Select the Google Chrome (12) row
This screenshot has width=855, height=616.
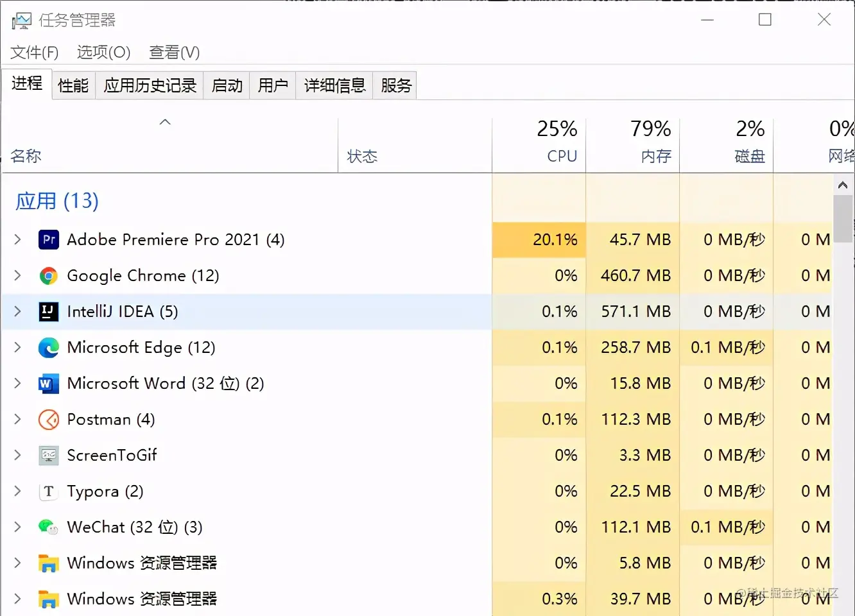pyautogui.click(x=417, y=275)
